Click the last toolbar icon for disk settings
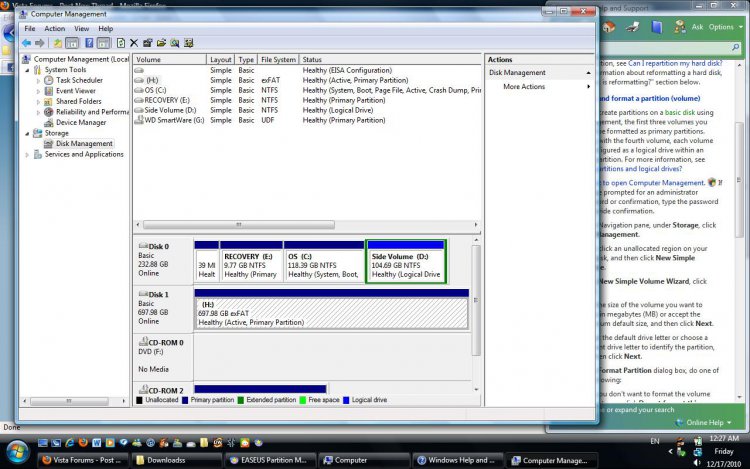The image size is (750, 469). 189,43
